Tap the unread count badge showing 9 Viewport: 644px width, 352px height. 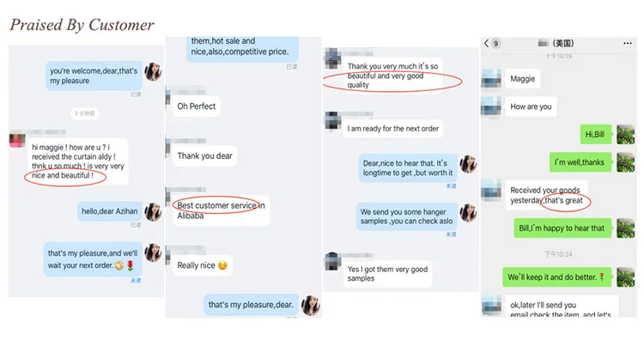[x=495, y=44]
